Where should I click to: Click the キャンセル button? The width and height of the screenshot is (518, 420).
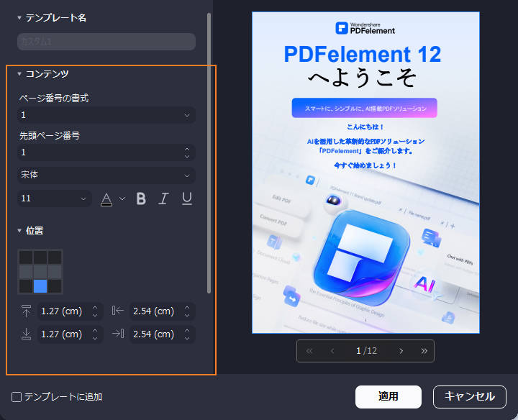[x=469, y=396]
